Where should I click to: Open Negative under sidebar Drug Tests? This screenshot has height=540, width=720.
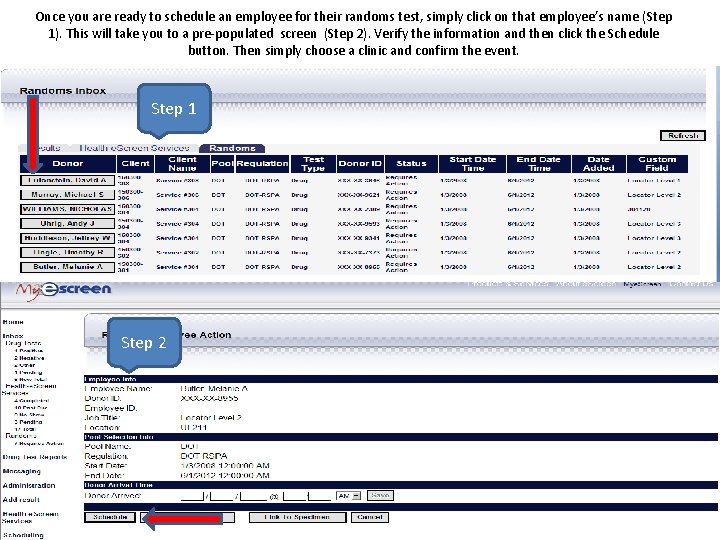[x=29, y=358]
